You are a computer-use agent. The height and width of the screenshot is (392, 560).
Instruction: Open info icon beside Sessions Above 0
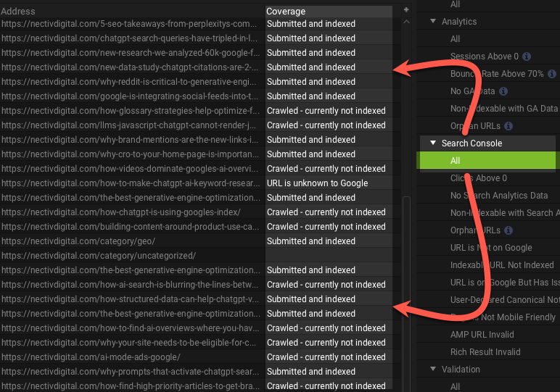click(x=527, y=57)
